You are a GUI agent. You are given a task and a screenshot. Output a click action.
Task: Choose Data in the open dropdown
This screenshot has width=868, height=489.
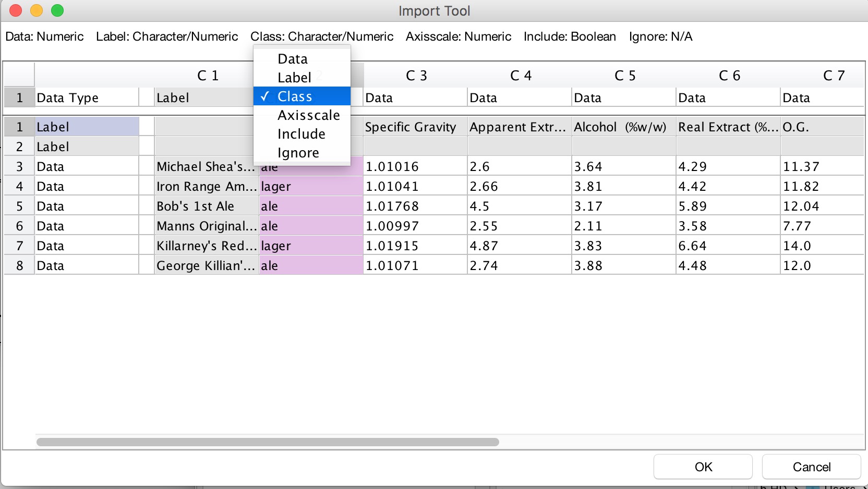tap(293, 59)
